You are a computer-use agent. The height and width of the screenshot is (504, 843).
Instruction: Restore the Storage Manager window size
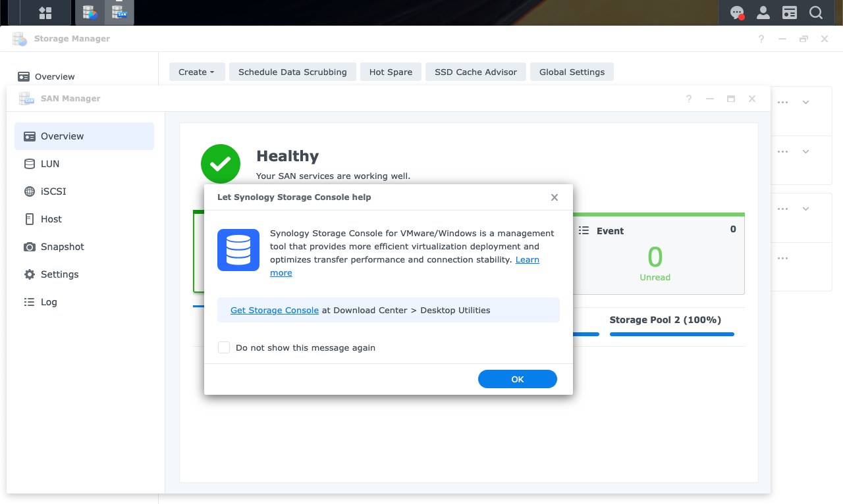pyautogui.click(x=803, y=39)
